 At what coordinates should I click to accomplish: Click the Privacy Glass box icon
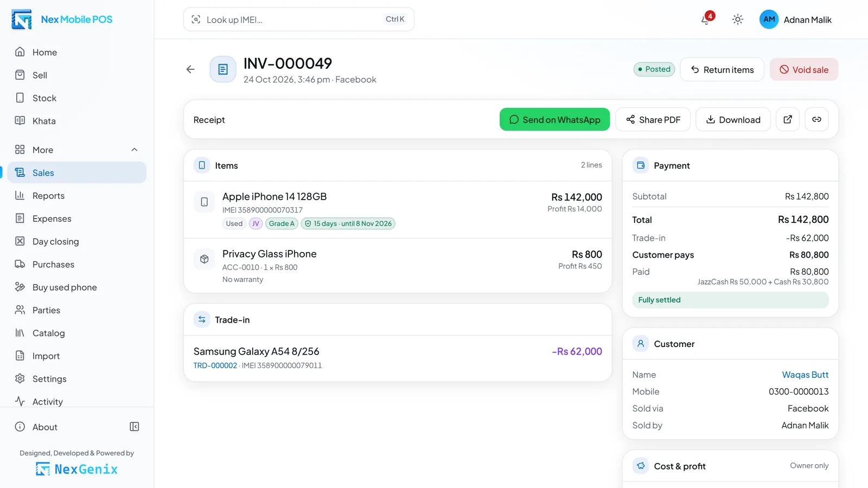(205, 259)
